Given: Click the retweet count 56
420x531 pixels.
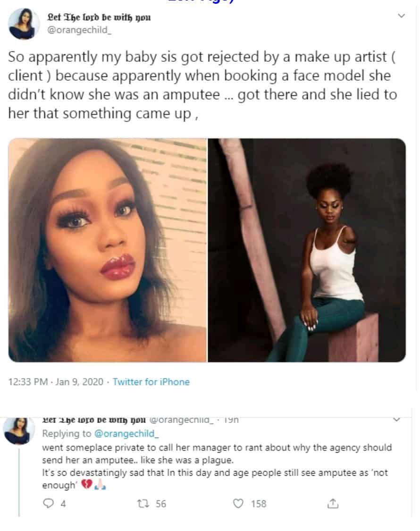Looking at the screenshot, I should point(161,504).
